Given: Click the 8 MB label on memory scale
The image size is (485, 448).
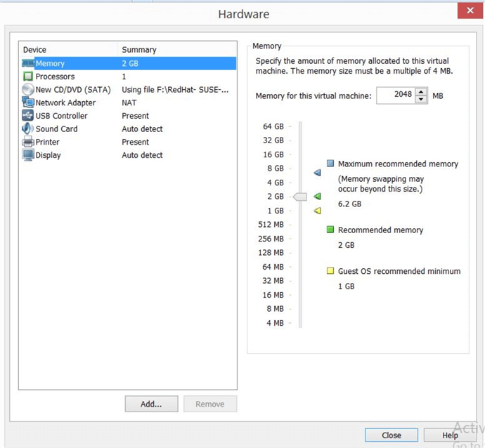Looking at the screenshot, I should [x=275, y=309].
